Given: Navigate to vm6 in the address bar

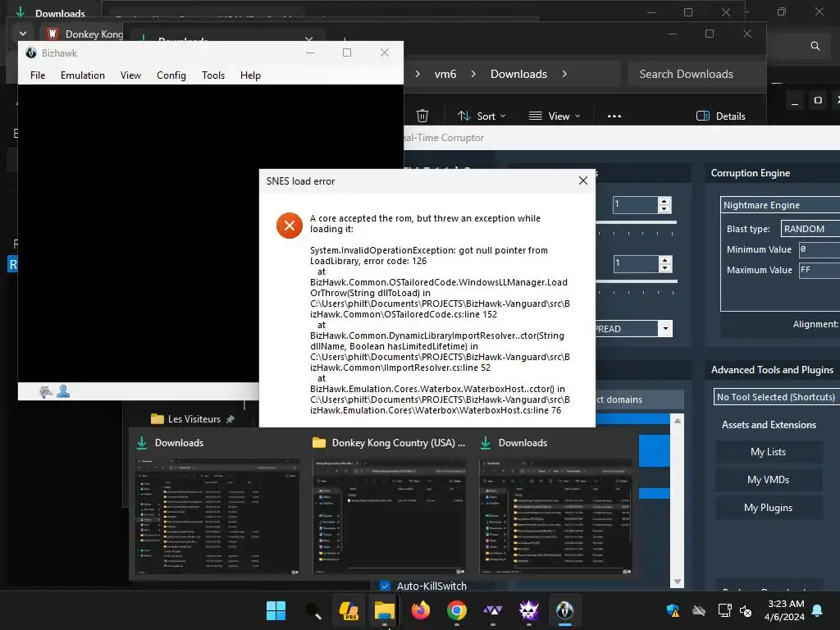Looking at the screenshot, I should click(445, 74).
